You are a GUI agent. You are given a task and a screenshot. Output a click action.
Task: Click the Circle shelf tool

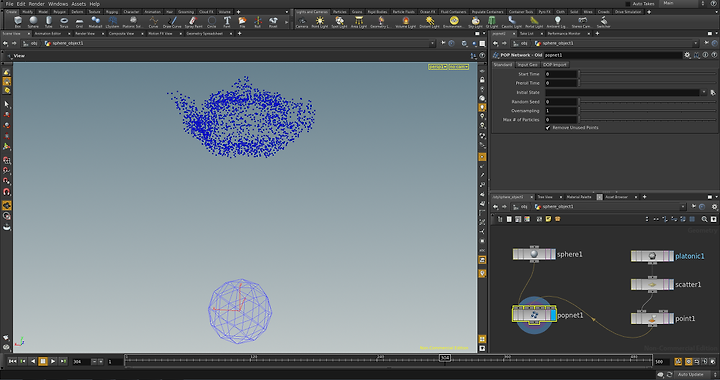[x=212, y=22]
